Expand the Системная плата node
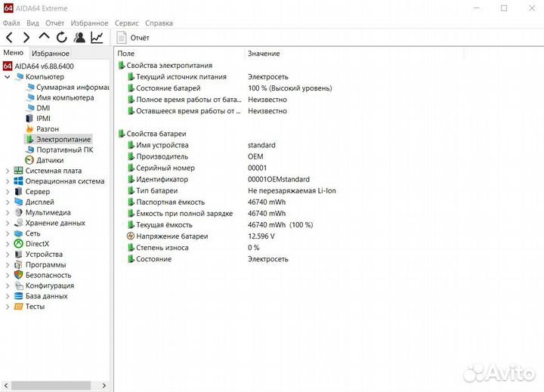Viewport: 544px width, 392px height. pos(8,171)
